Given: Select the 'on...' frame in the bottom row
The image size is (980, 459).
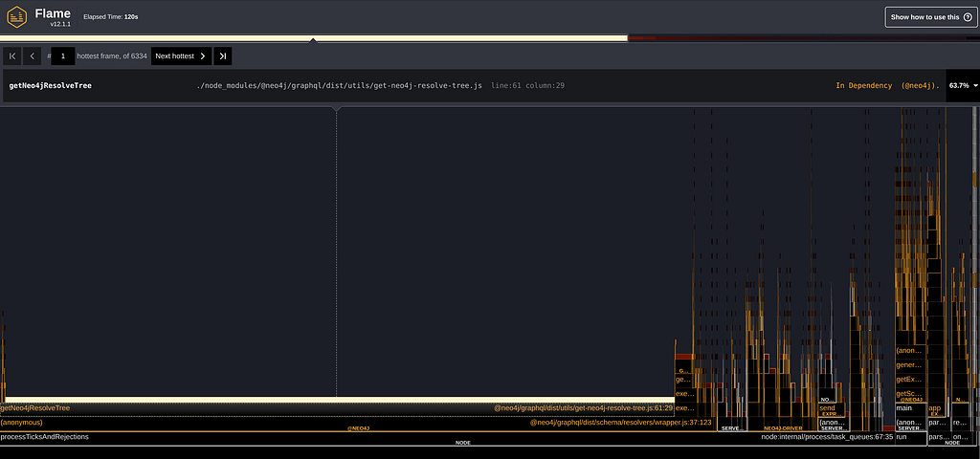Looking at the screenshot, I should [x=961, y=438].
